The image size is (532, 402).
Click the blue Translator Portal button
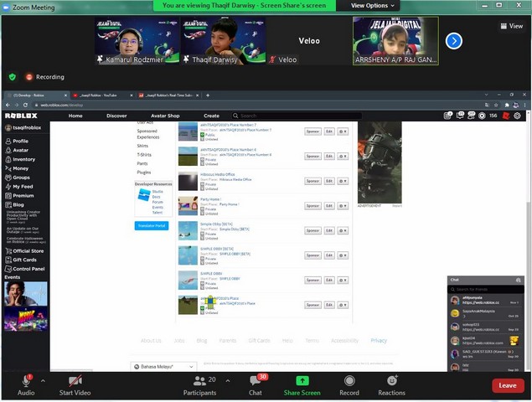pyautogui.click(x=152, y=225)
